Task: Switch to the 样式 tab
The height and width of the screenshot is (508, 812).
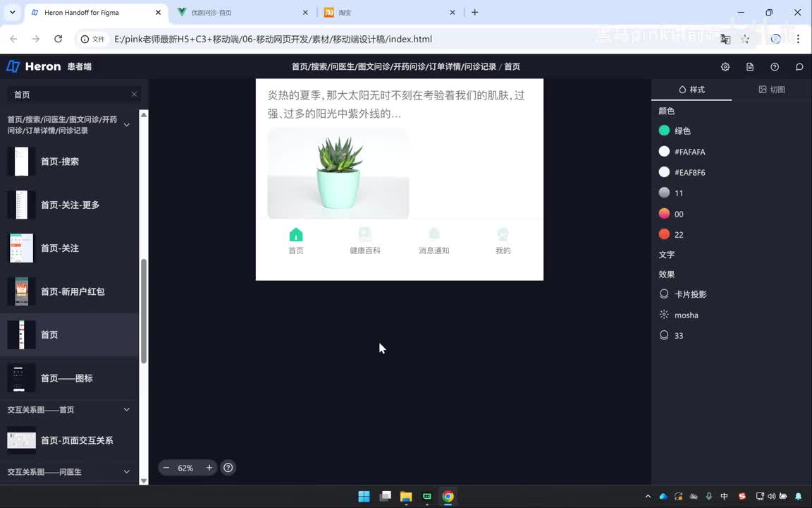Action: [691, 89]
